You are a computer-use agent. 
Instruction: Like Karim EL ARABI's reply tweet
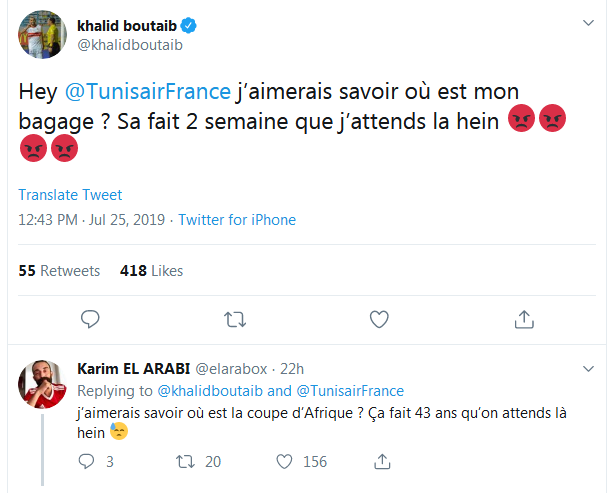[284, 462]
